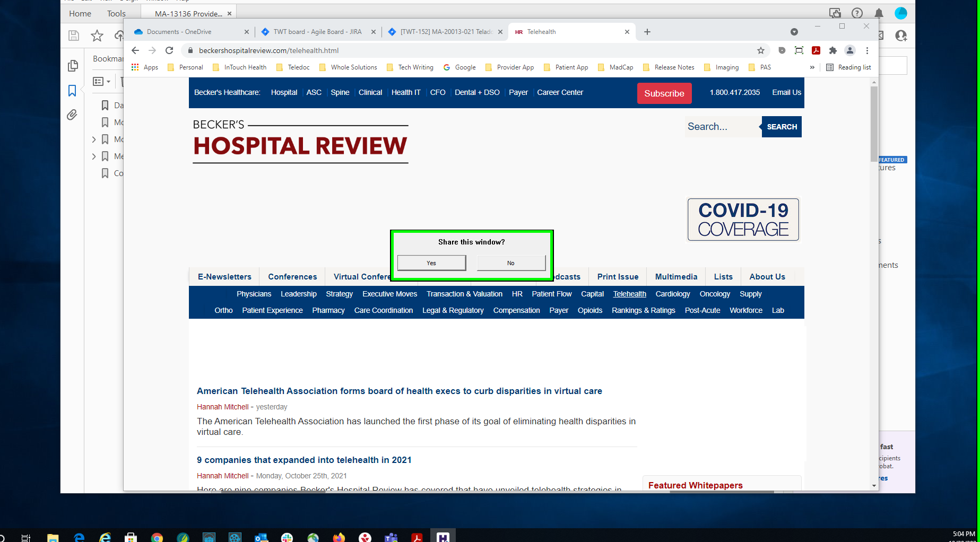
Task: Open the Chrome Extensions puzzle icon
Action: (x=833, y=50)
